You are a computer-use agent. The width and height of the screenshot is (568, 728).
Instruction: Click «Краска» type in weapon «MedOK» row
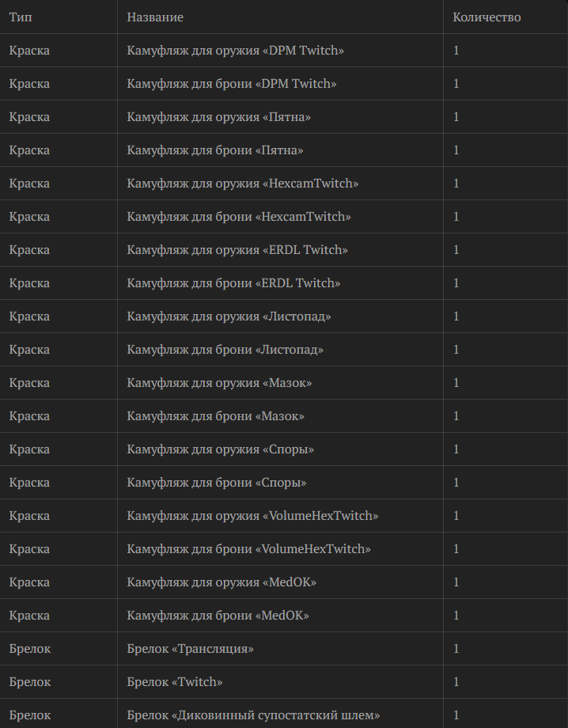(x=59, y=582)
